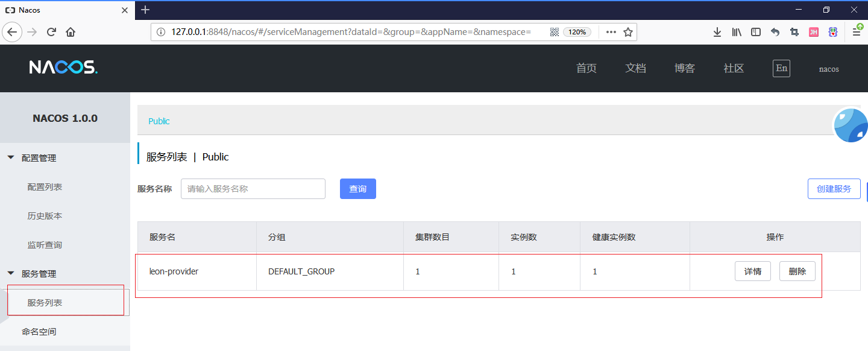Bookmark this page with the star
This screenshot has height=351, width=868.
(628, 32)
